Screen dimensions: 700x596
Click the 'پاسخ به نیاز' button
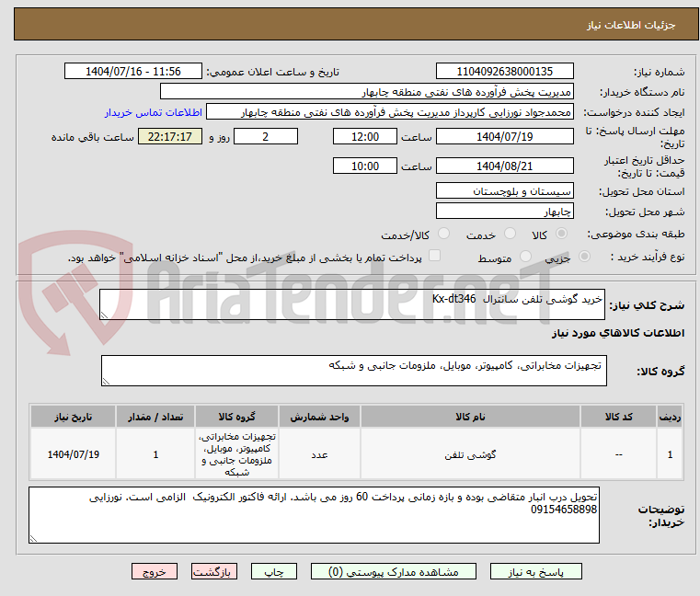click(x=535, y=572)
